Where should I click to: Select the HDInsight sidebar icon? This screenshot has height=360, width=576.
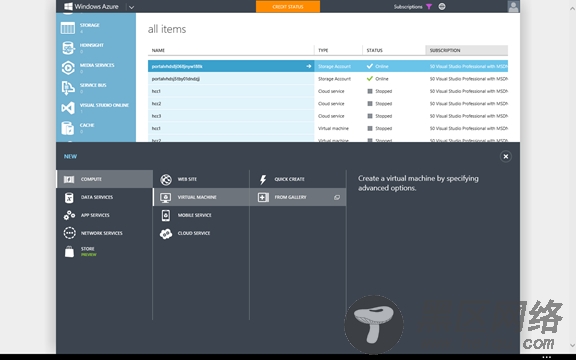(68, 48)
